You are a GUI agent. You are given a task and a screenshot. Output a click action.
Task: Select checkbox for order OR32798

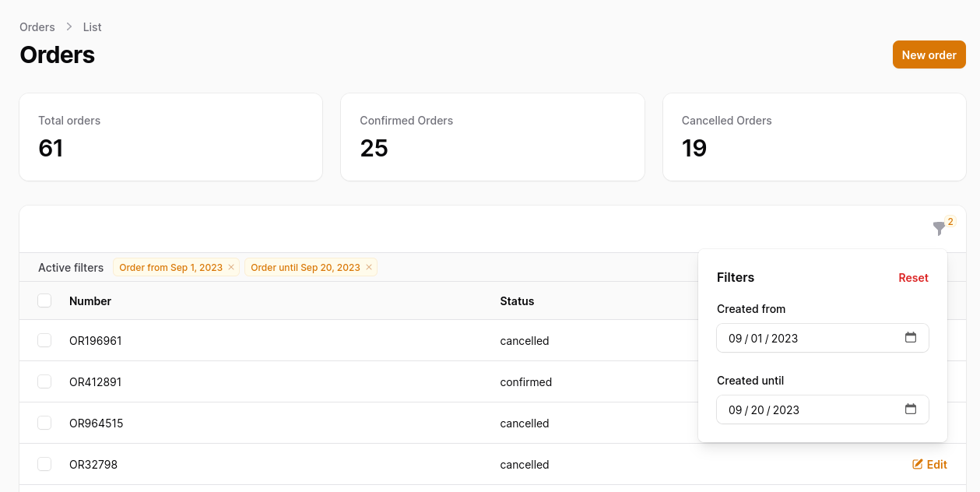[x=44, y=464]
